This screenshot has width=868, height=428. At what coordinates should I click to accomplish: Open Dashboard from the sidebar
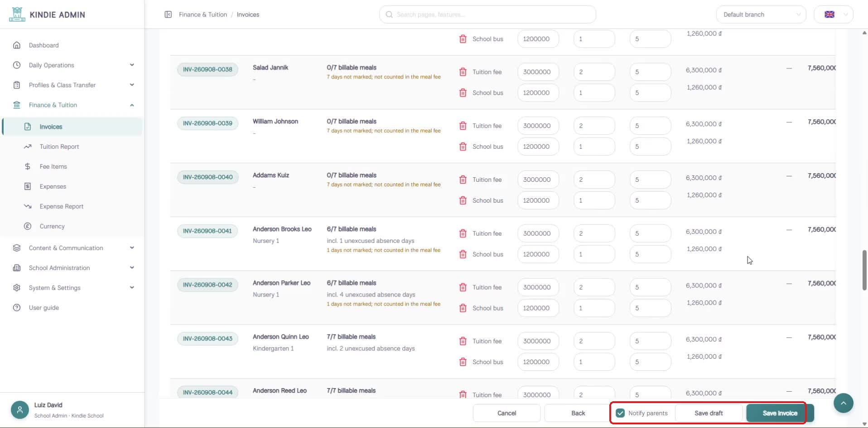[x=72, y=45]
